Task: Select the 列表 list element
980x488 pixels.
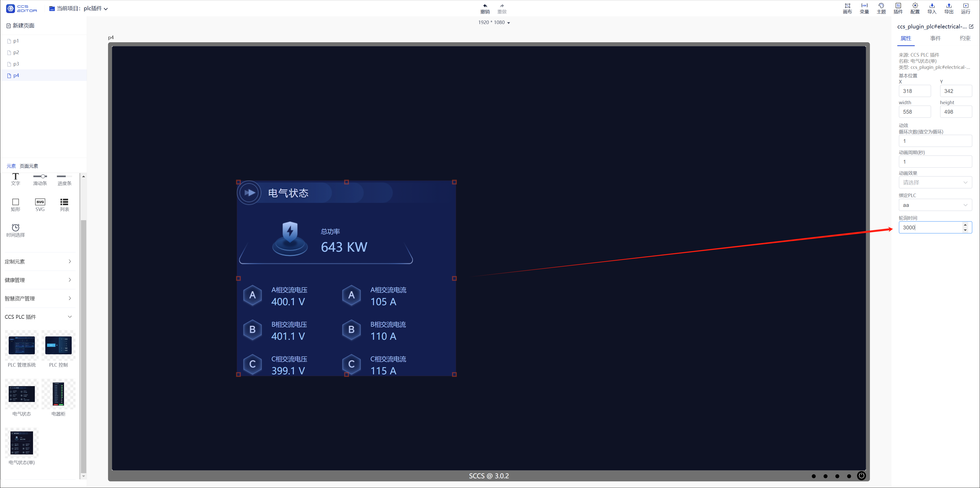Action: [x=64, y=205]
